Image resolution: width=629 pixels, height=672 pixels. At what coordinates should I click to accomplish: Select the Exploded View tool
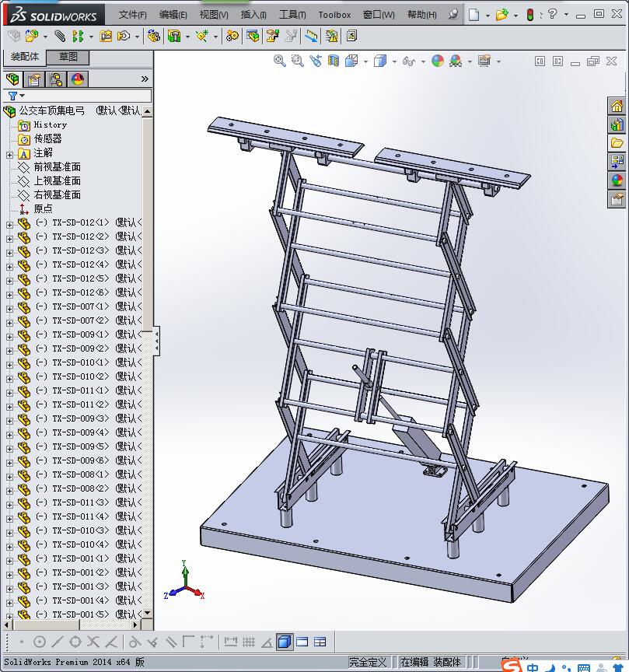(x=272, y=36)
